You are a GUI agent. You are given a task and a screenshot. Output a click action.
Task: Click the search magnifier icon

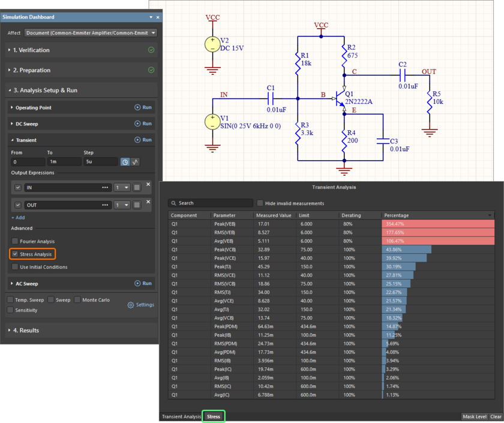[173, 203]
